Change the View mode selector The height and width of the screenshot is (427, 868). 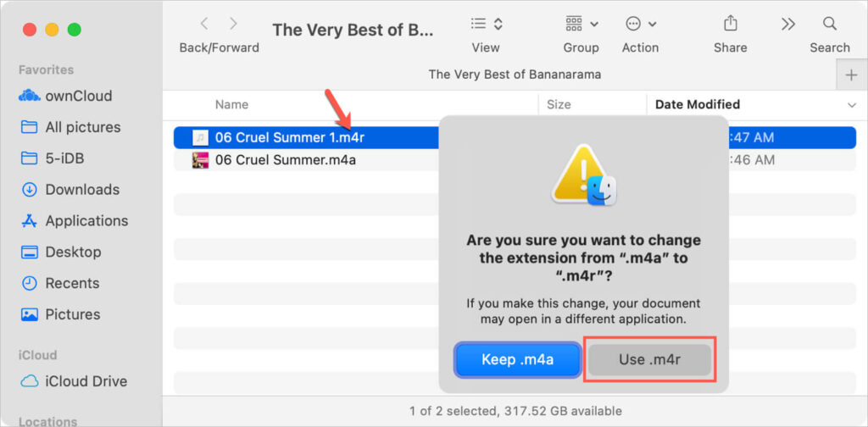[x=487, y=24]
